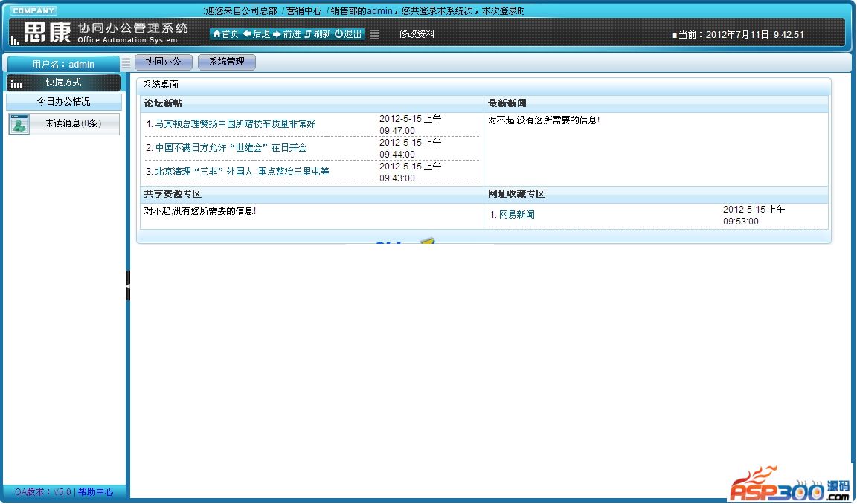This screenshot has width=857, height=504.
Task: Open the 网易新闻 bookmark link
Action: pos(516,215)
